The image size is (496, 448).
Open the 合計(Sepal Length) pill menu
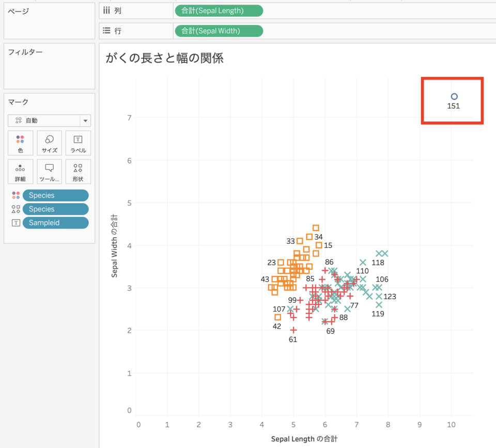tap(219, 10)
